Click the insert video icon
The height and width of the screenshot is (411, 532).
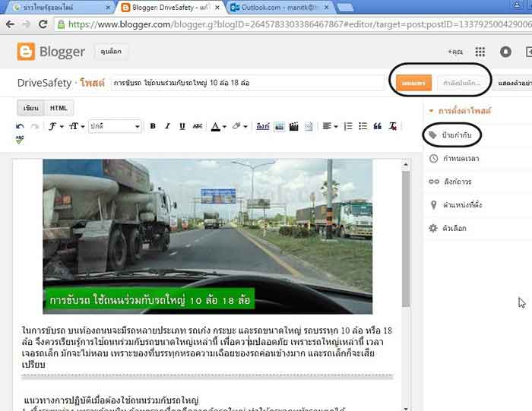[x=294, y=126]
